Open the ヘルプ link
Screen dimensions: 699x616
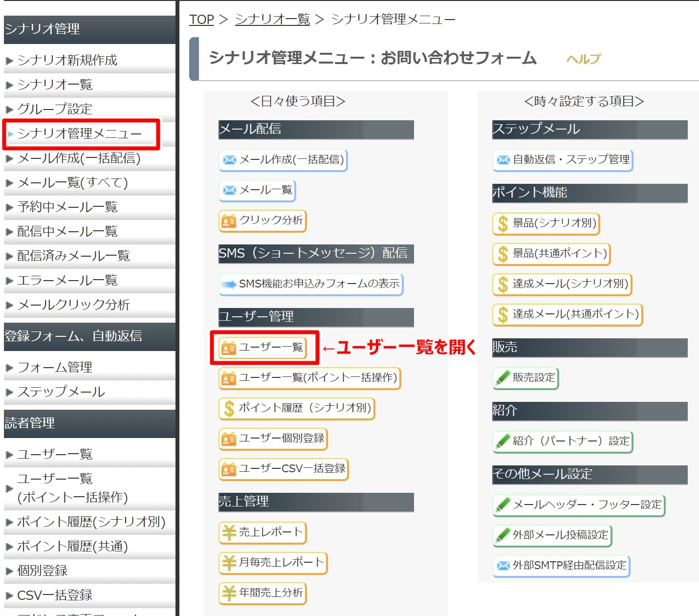583,59
